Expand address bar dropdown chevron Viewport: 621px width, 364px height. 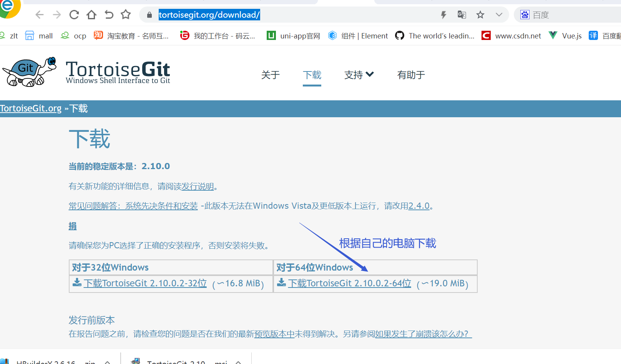(x=499, y=15)
